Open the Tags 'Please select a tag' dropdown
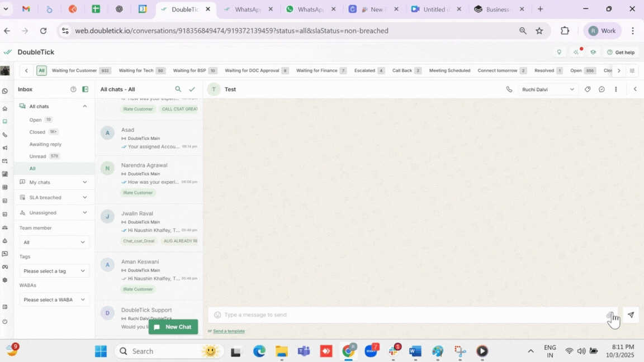 click(54, 271)
